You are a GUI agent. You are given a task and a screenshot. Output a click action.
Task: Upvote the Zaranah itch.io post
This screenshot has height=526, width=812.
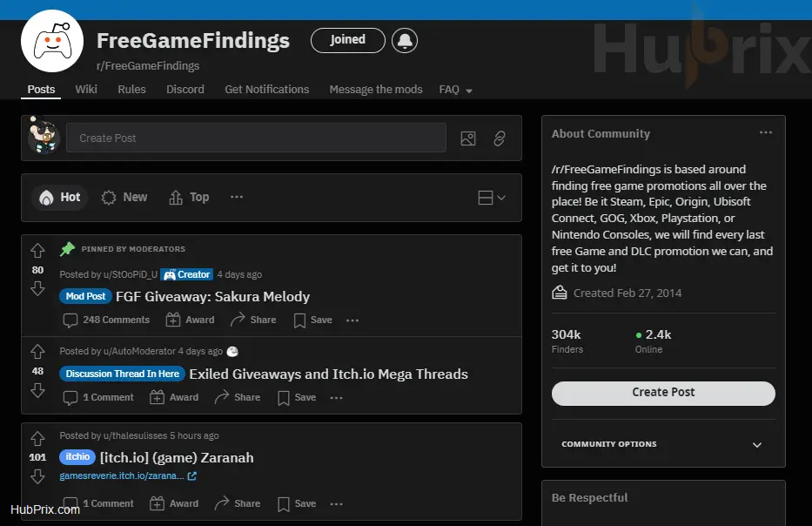point(37,439)
